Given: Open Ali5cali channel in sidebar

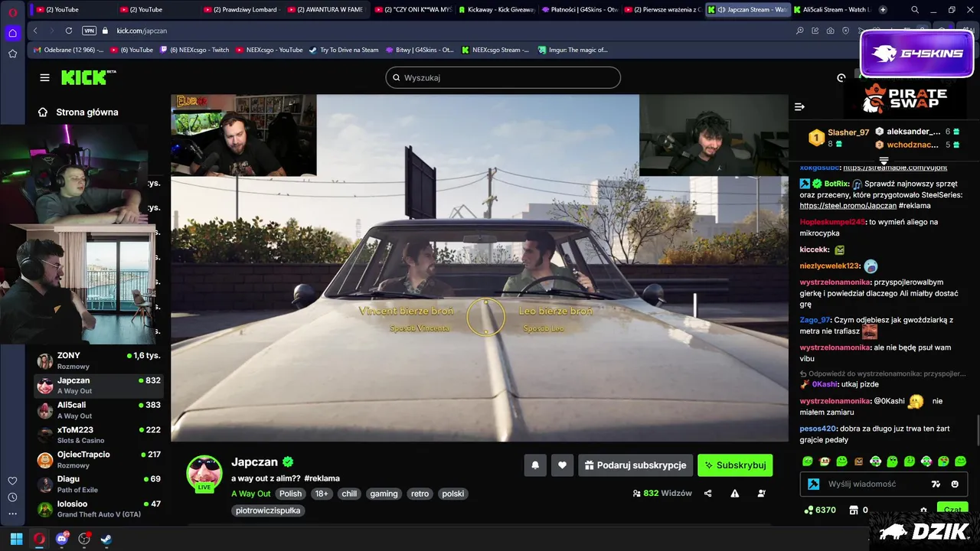Looking at the screenshot, I should pyautogui.click(x=99, y=410).
